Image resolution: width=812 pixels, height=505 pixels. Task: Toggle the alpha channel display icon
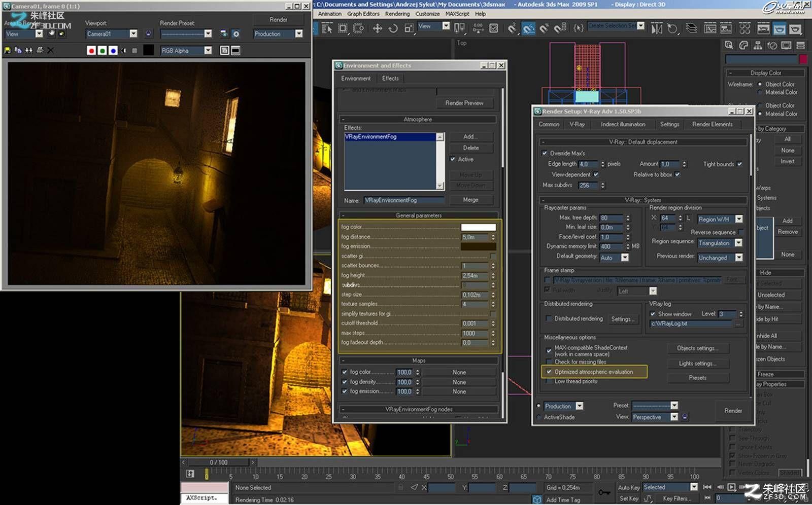click(x=123, y=50)
